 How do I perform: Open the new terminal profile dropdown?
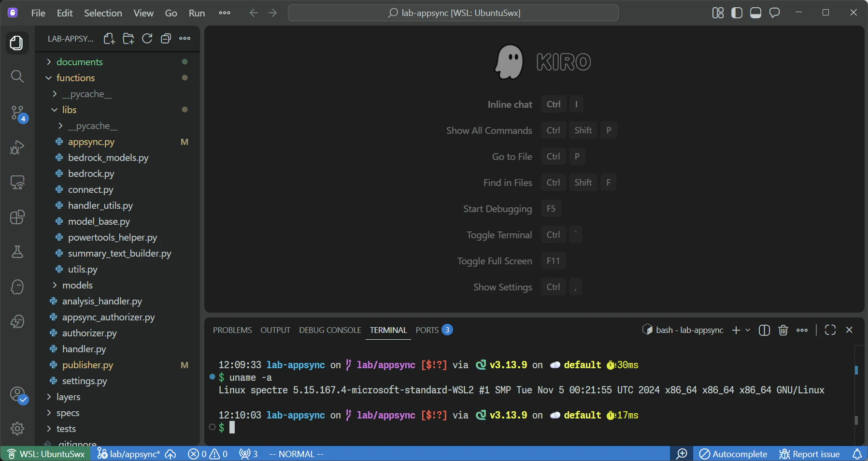[x=748, y=330]
